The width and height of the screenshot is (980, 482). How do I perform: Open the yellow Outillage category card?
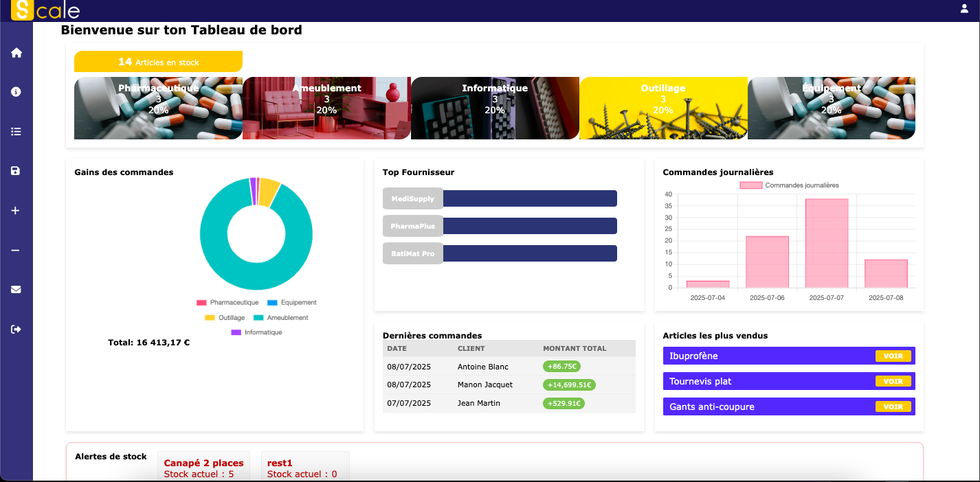click(663, 108)
